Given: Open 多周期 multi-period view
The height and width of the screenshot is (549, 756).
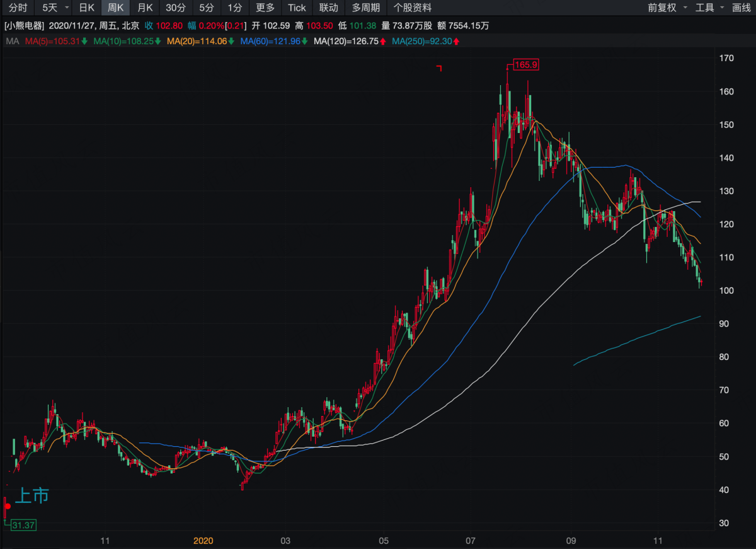Looking at the screenshot, I should 366,8.
